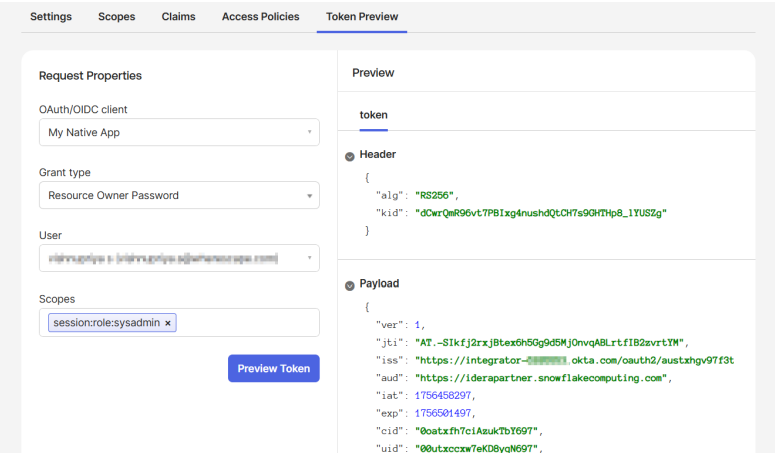
Task: Switch to the Settings tab
Action: click(x=50, y=17)
